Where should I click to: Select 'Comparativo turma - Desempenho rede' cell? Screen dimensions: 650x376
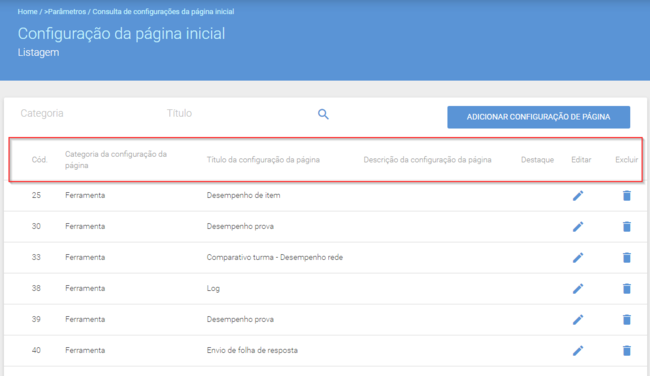(x=274, y=257)
